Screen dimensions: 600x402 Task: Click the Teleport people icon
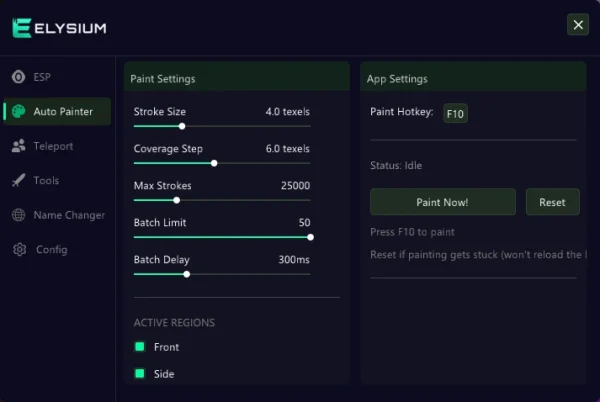pyautogui.click(x=18, y=146)
